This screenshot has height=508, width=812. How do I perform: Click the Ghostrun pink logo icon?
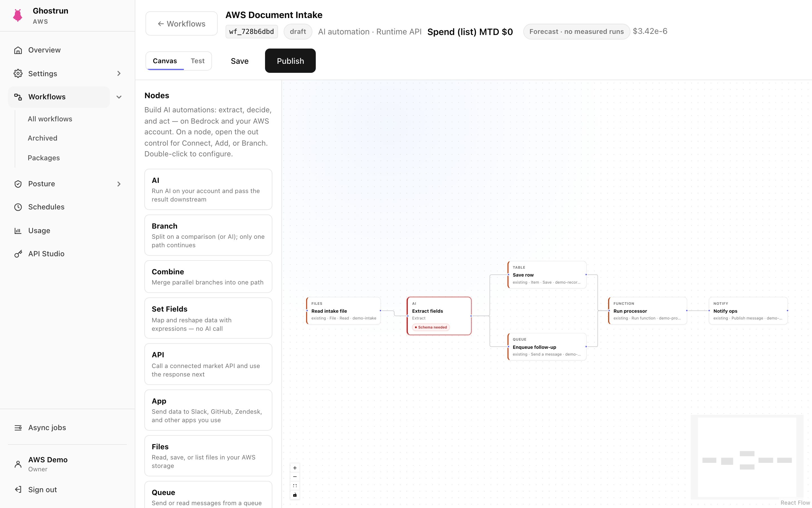[x=17, y=16]
